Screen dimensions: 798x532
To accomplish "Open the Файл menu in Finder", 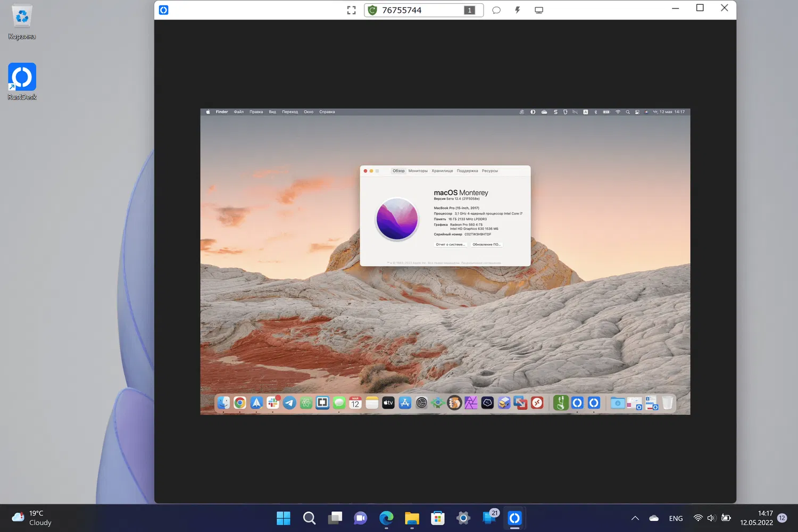I will (x=239, y=112).
